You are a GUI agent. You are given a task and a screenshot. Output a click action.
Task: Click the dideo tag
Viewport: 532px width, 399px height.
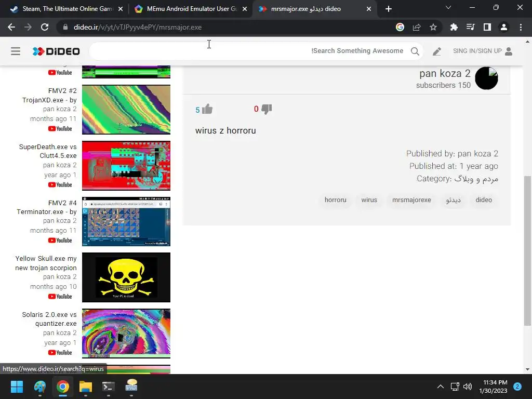(x=484, y=200)
